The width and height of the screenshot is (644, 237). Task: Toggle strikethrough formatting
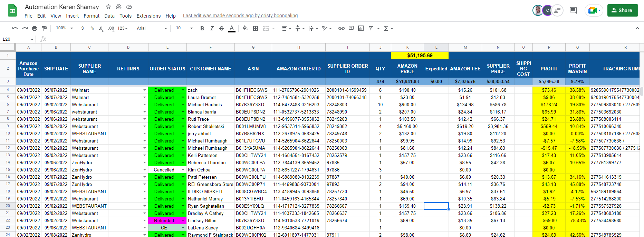coord(222,28)
